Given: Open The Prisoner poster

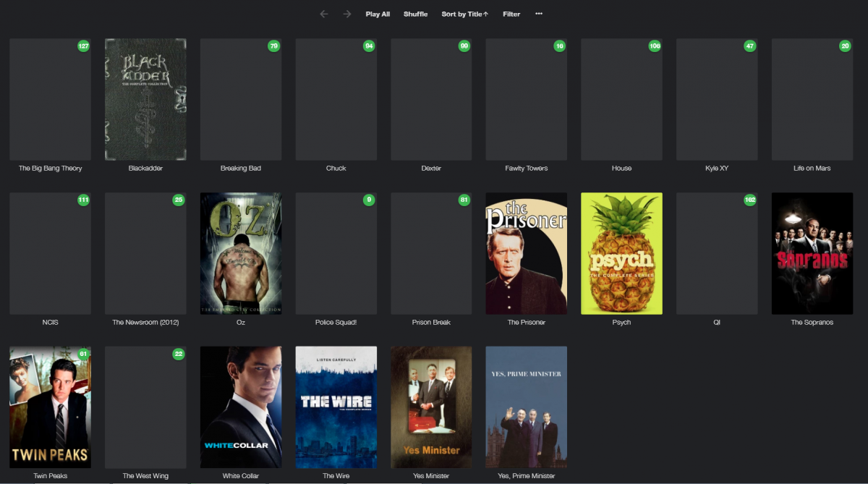Looking at the screenshot, I should click(527, 253).
